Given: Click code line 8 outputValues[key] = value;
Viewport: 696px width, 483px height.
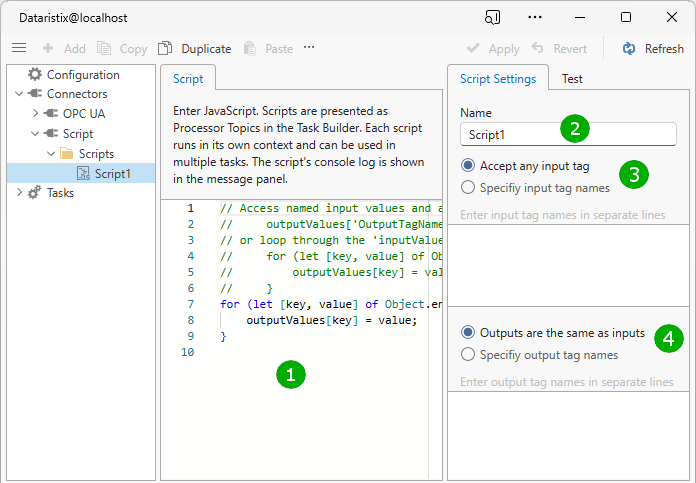Looking at the screenshot, I should tap(332, 320).
